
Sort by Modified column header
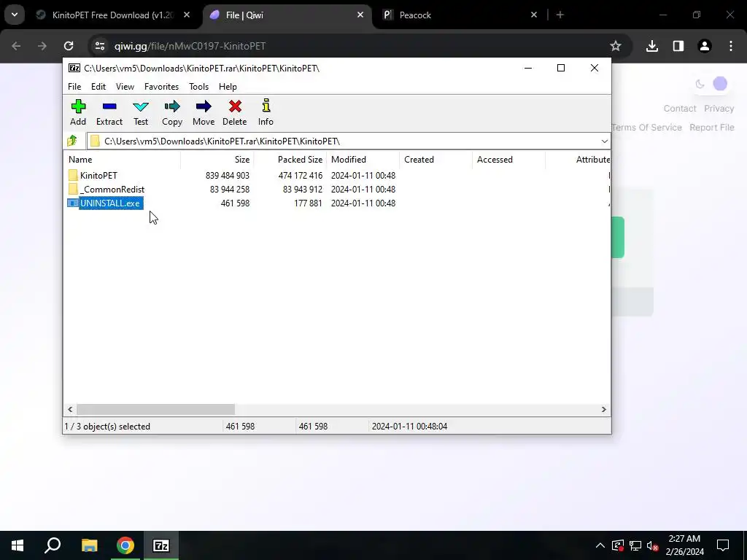[363, 160]
